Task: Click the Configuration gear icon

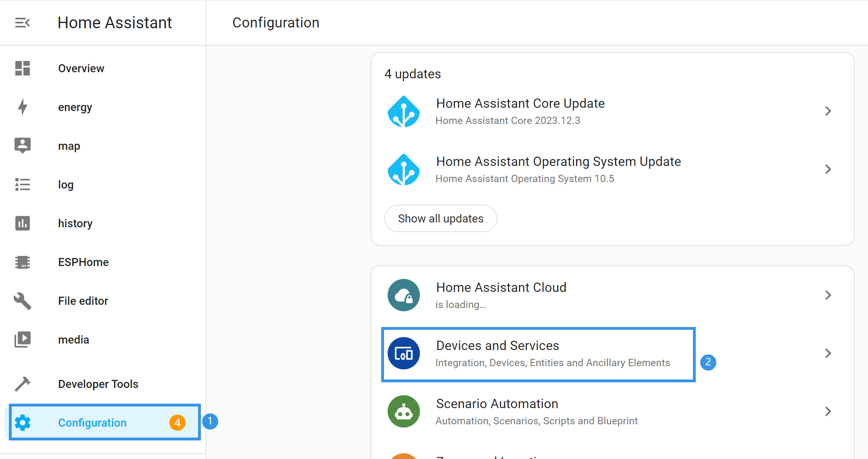Action: [23, 423]
